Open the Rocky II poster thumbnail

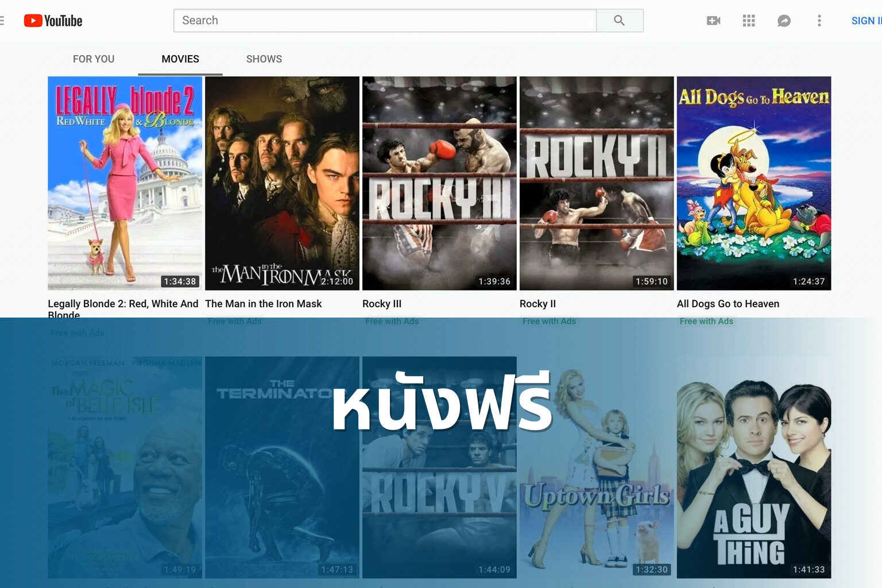597,183
